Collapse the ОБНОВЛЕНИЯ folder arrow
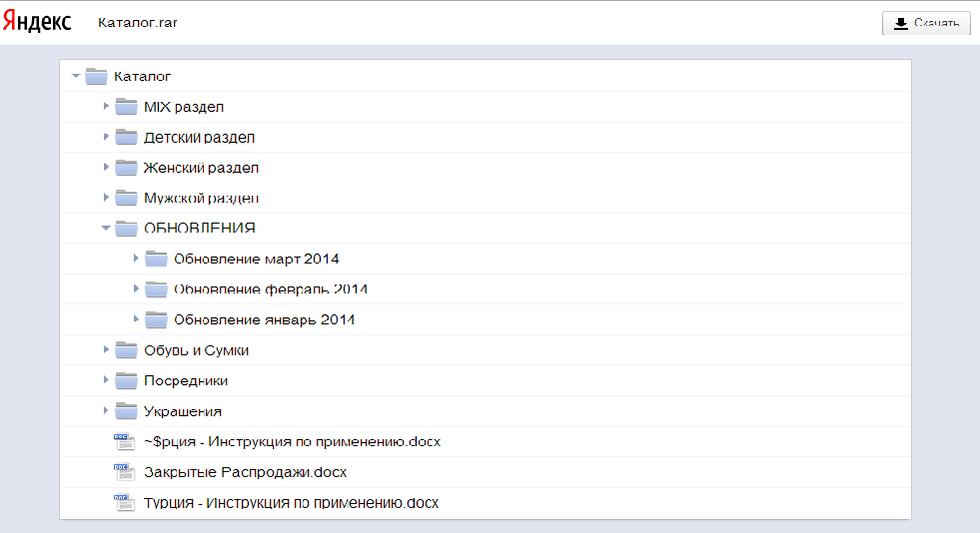Viewport: 980px width, 533px height. point(106,229)
